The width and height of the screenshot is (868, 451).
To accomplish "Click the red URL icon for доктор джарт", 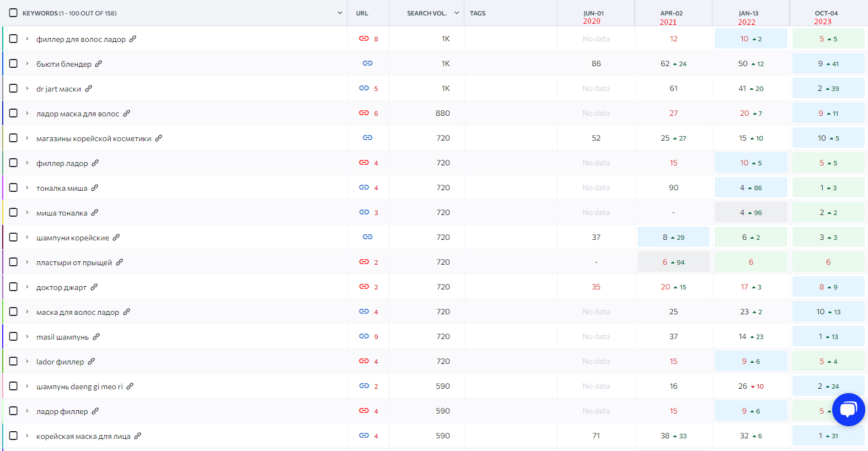I will pyautogui.click(x=364, y=287).
